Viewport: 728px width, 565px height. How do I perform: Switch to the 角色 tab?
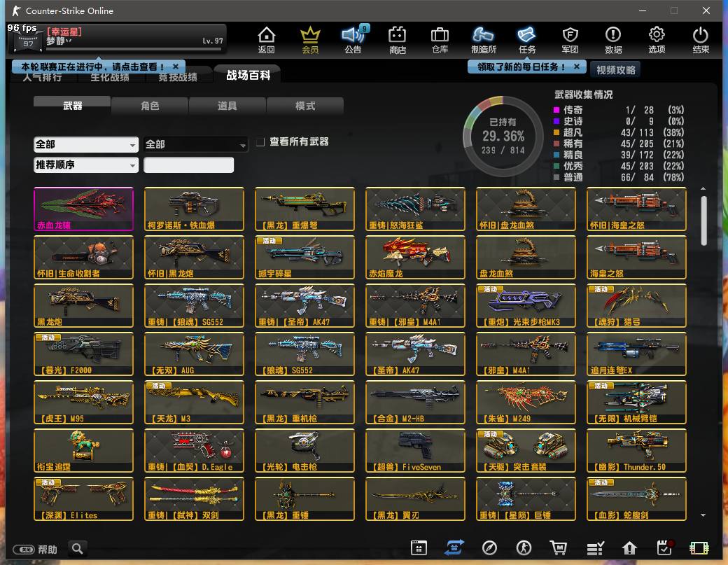(x=150, y=106)
